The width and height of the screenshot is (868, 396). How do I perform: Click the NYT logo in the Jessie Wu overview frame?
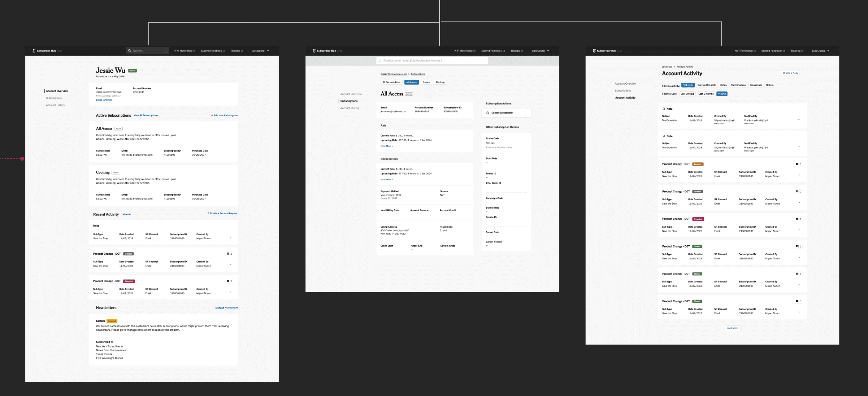[34, 51]
